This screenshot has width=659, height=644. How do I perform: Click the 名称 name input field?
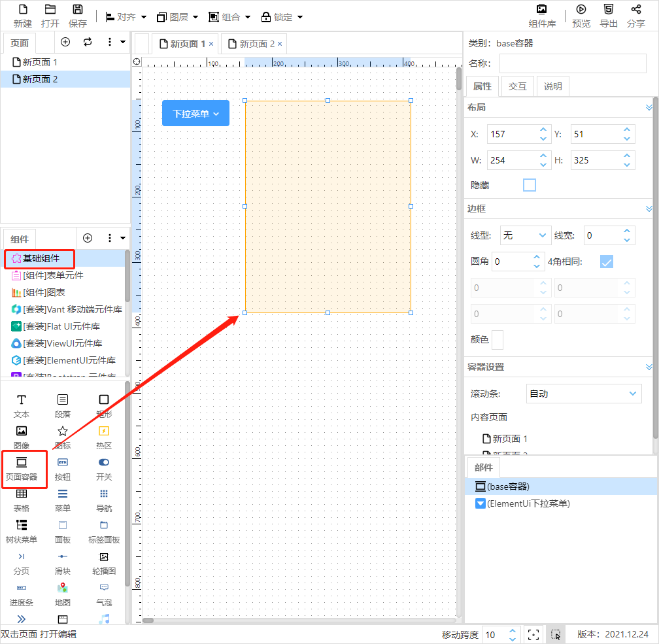(x=573, y=63)
